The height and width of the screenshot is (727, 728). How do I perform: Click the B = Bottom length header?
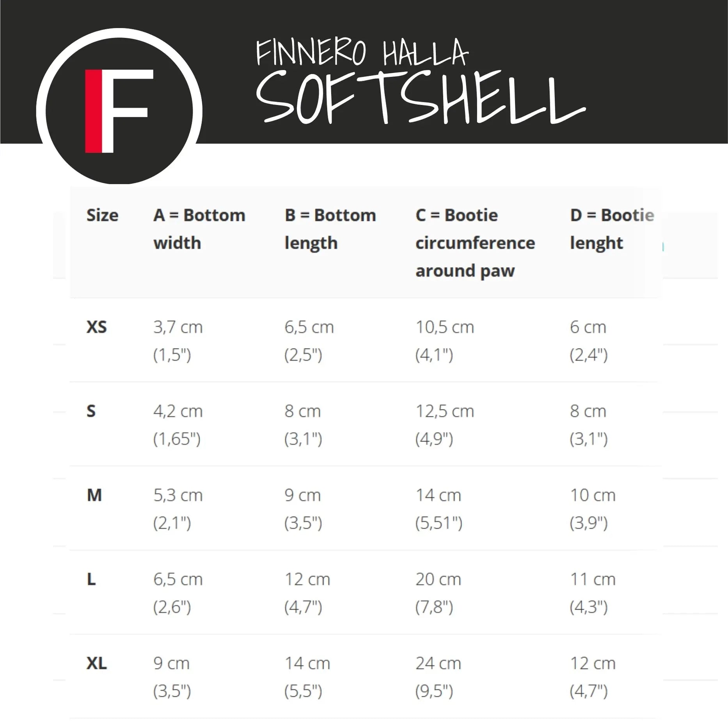pyautogui.click(x=330, y=229)
